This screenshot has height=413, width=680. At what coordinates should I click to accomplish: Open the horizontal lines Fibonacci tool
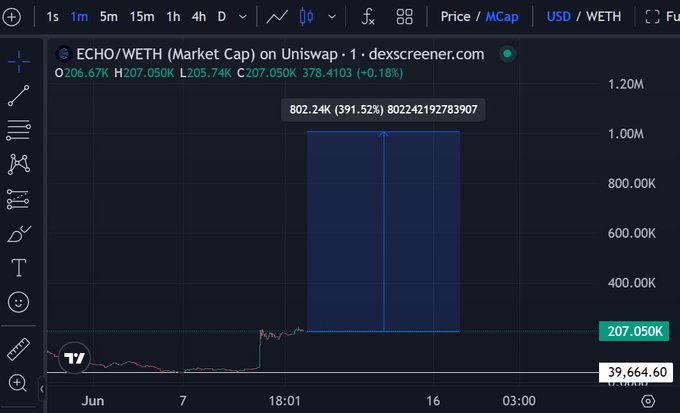tap(19, 130)
